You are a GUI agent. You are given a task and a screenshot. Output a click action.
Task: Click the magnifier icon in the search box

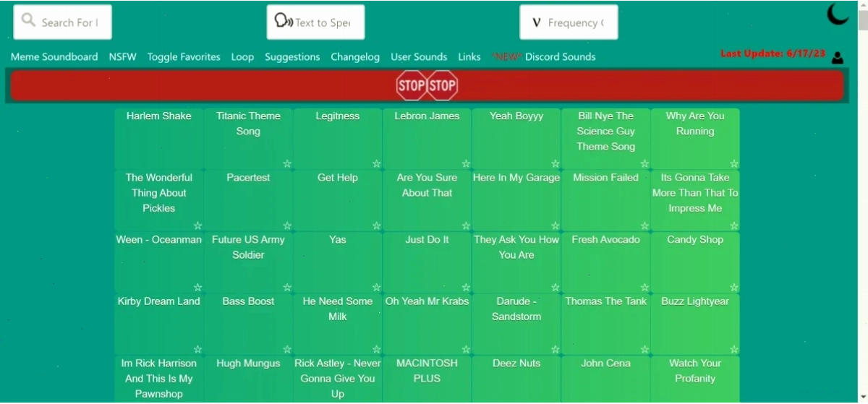tap(28, 20)
